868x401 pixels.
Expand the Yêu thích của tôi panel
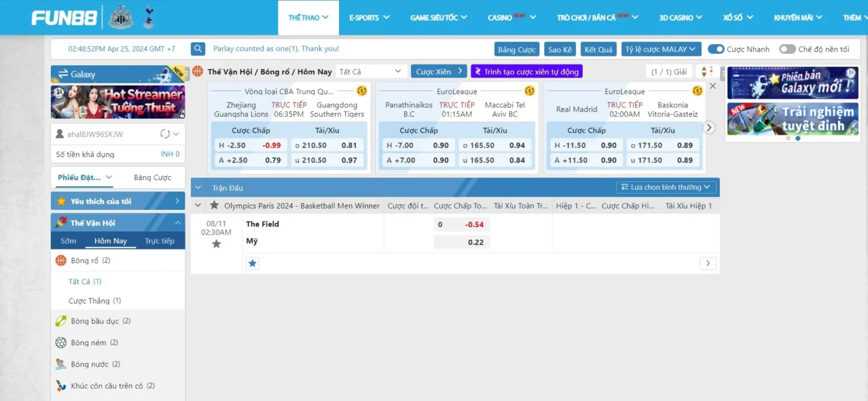[x=118, y=201]
